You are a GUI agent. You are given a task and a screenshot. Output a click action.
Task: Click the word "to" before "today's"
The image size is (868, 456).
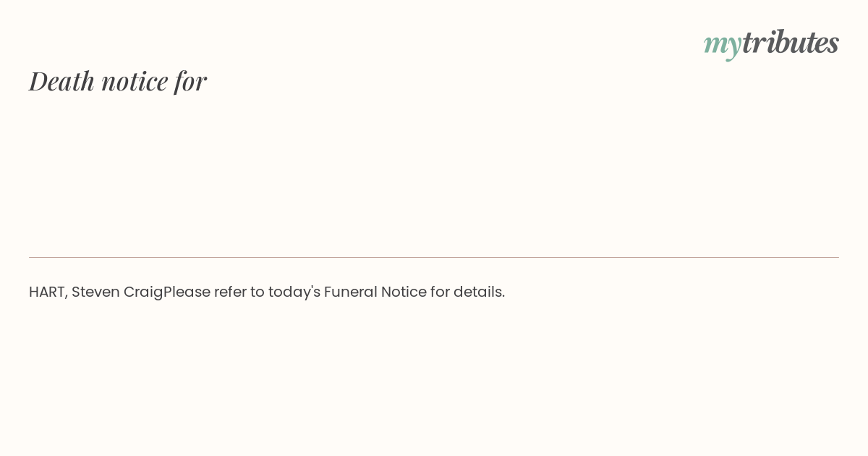(x=257, y=292)
